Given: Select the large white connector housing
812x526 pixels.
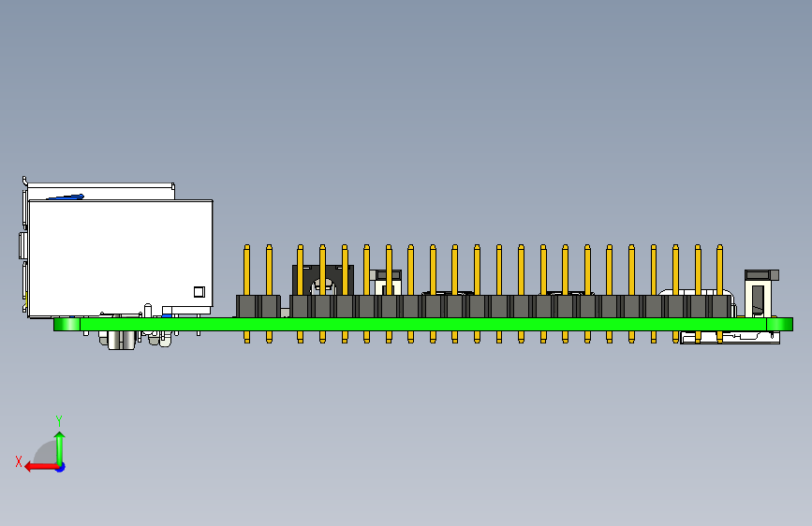Looking at the screenshot, I should 120,257.
